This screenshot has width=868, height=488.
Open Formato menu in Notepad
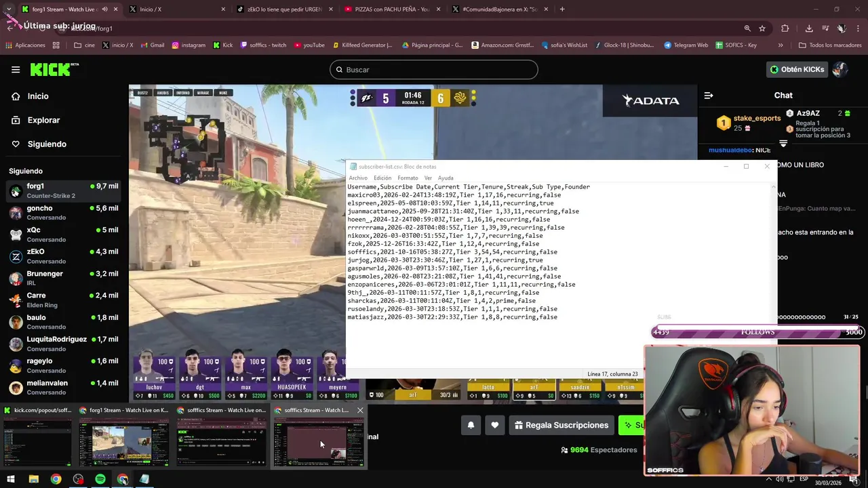(408, 178)
